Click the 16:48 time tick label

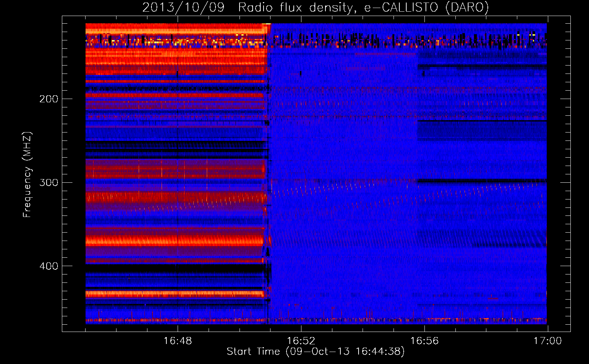178,341
